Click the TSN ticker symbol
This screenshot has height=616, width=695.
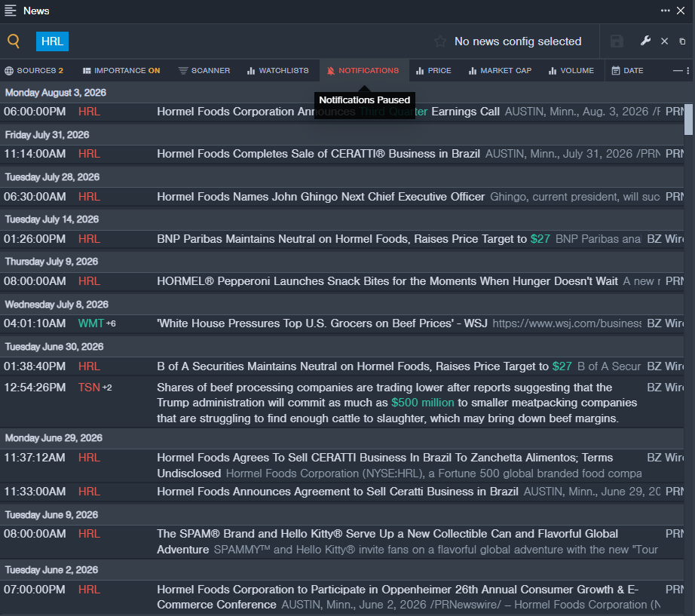pyautogui.click(x=89, y=388)
